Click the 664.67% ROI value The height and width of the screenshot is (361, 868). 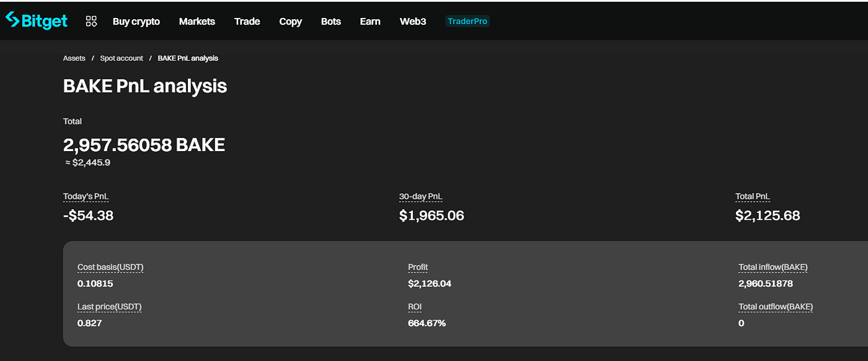[x=427, y=323]
